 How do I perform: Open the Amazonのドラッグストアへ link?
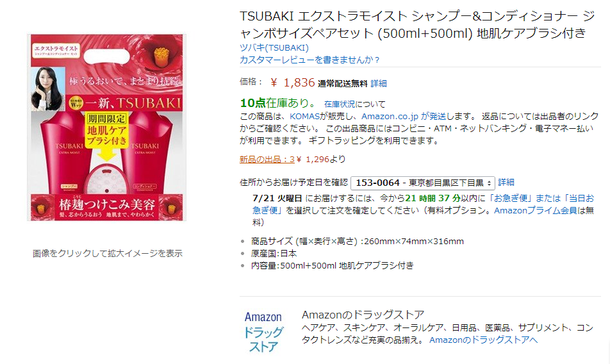pos(483,340)
